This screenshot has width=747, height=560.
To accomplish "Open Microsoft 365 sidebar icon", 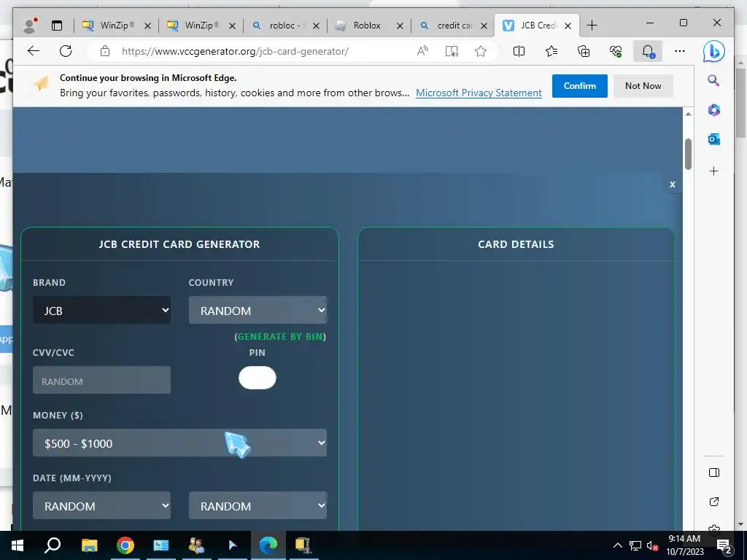I will (x=713, y=110).
